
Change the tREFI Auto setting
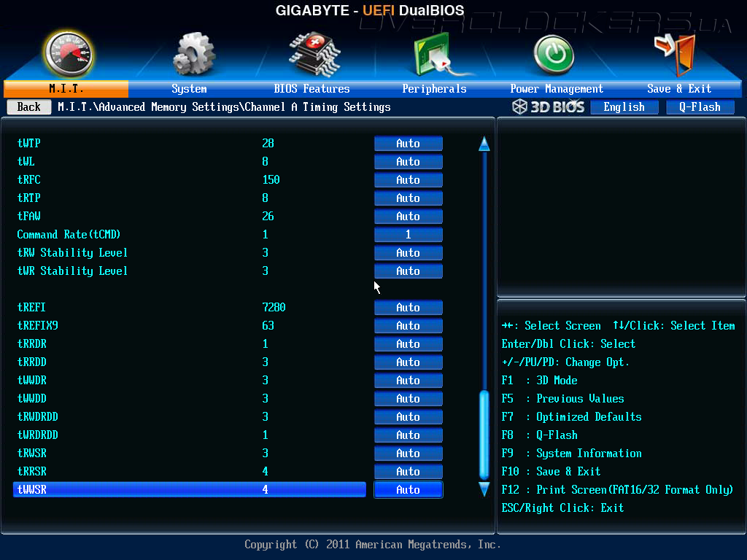409,307
